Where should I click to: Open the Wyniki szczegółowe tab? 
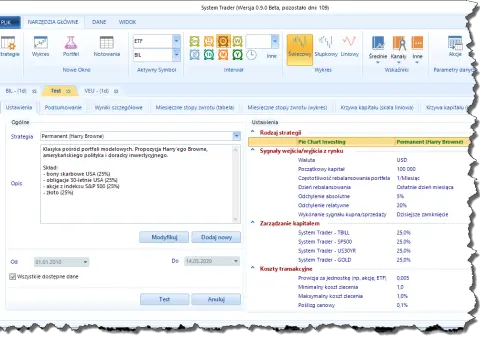(119, 107)
